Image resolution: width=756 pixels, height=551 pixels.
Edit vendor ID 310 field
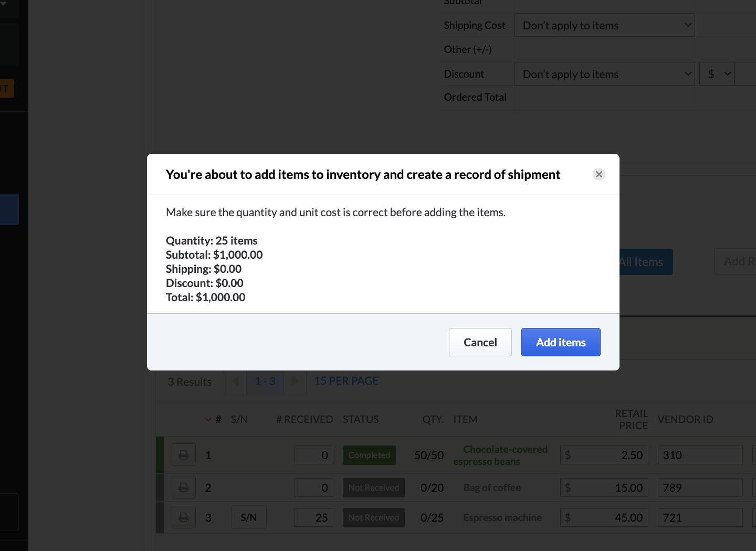699,455
